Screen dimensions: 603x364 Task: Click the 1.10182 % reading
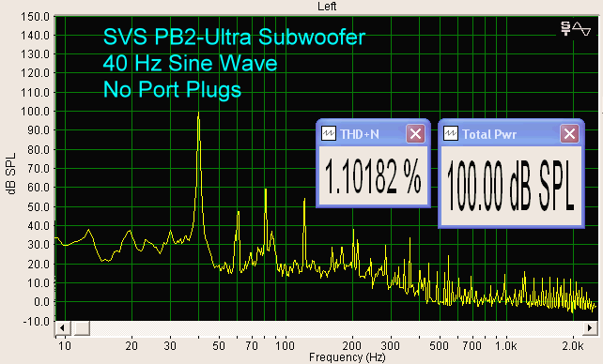tap(373, 176)
